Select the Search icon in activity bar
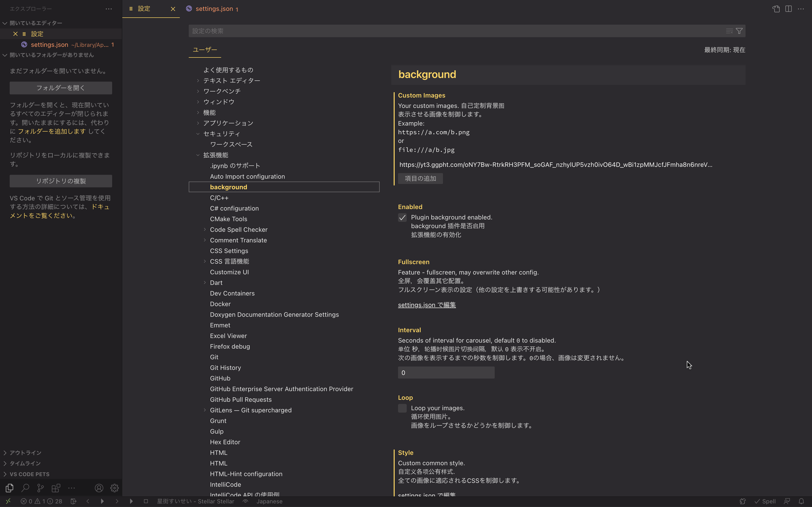812x507 pixels. pyautogui.click(x=25, y=488)
